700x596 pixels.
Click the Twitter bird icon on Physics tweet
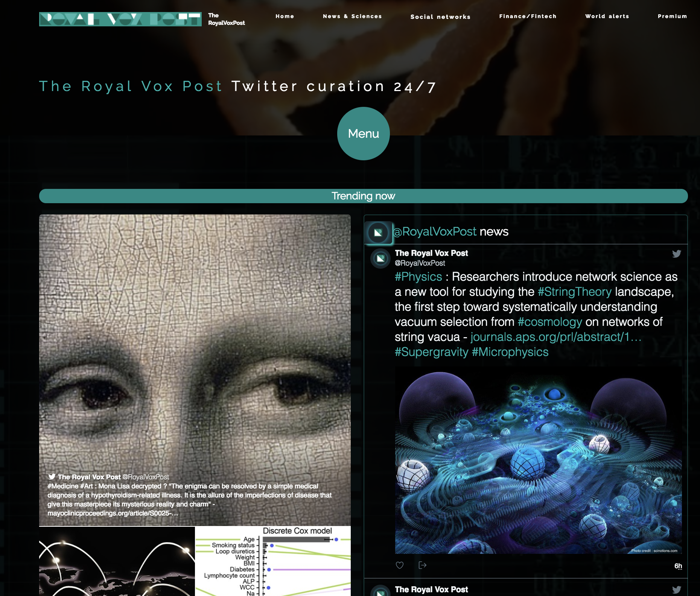676,254
